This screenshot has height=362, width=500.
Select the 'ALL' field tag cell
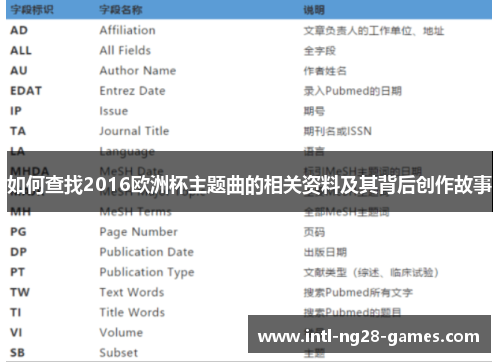[21, 50]
